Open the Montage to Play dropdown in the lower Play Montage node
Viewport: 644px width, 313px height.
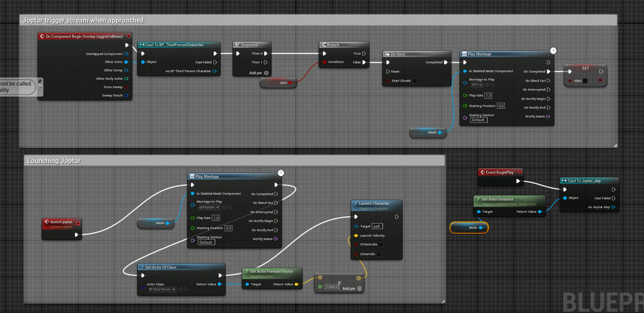[x=209, y=207]
